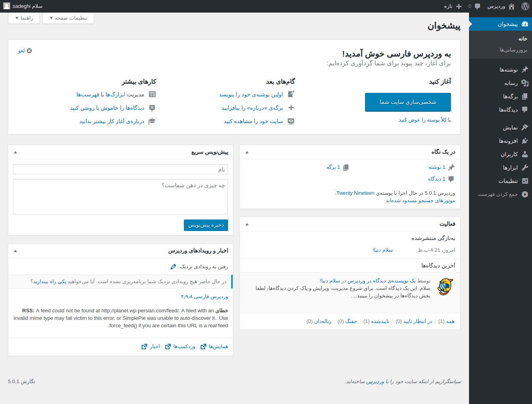532x404 pixels.
Task: Click شخصی‌سازی سایت شما button
Action: pyautogui.click(x=408, y=102)
